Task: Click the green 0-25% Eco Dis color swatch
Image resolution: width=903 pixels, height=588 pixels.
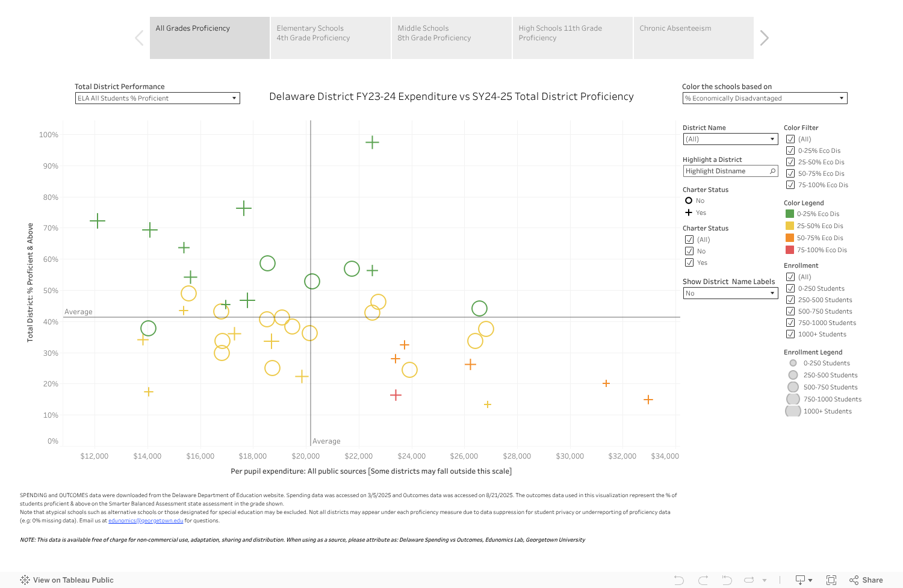Action: pyautogui.click(x=790, y=214)
